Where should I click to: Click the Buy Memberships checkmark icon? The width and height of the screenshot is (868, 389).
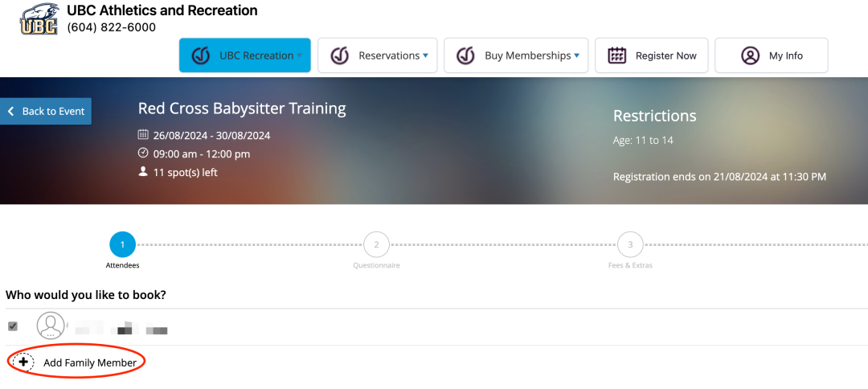(x=465, y=55)
